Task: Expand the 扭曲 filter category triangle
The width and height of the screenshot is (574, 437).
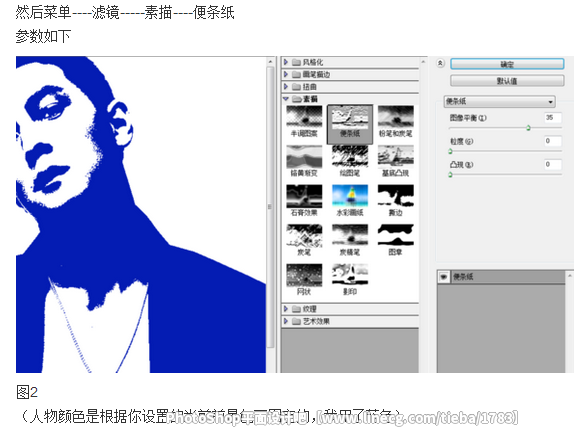Action: pyautogui.click(x=286, y=86)
